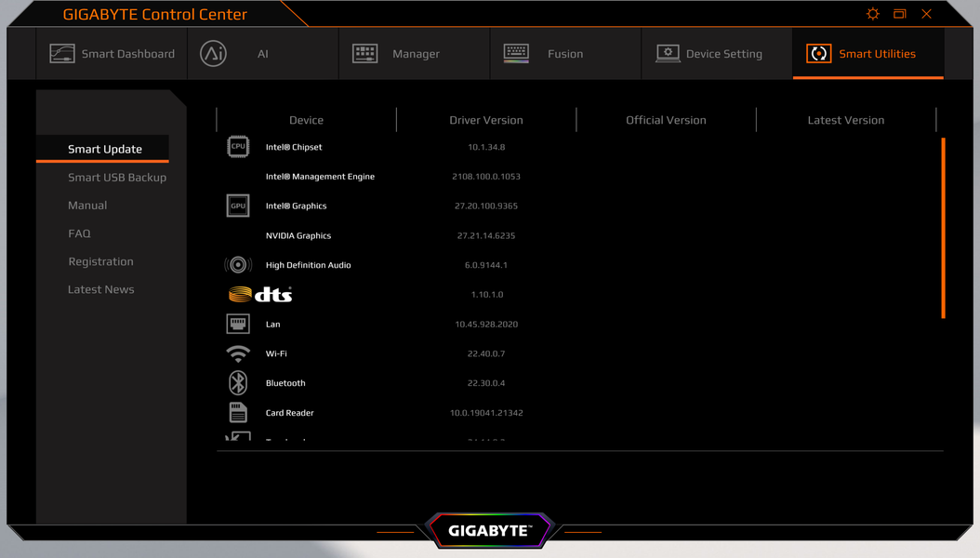Open the Device Setting tab

[x=717, y=54]
